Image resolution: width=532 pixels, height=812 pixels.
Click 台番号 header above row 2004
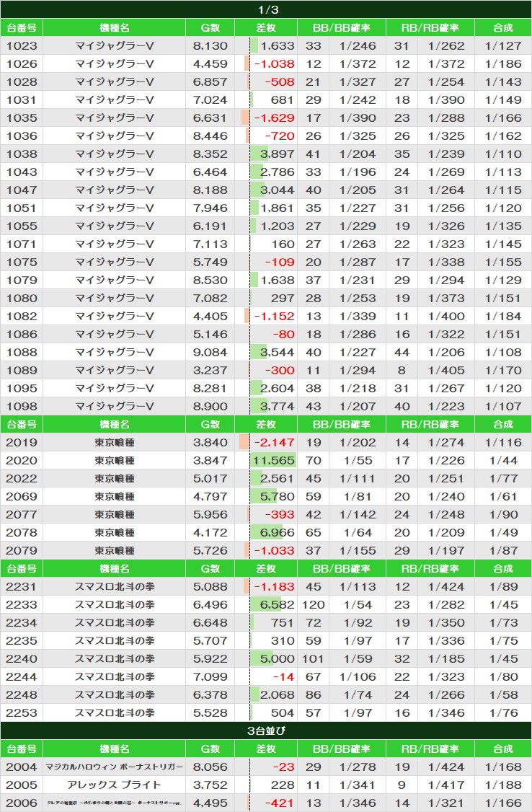(22, 749)
